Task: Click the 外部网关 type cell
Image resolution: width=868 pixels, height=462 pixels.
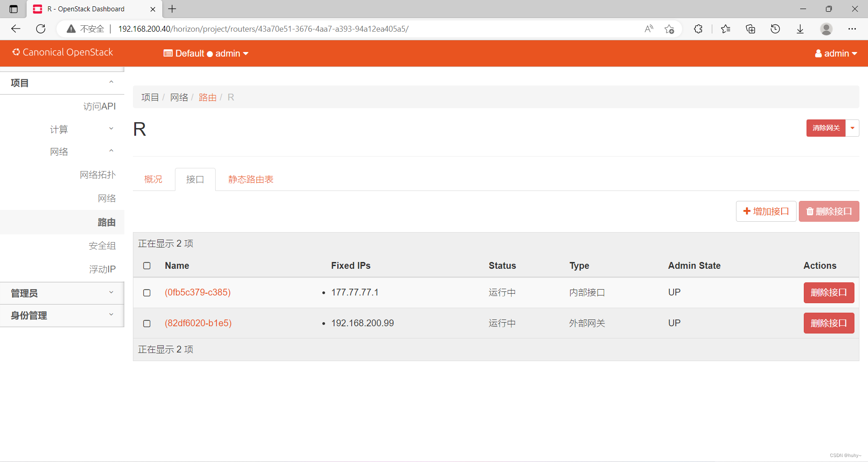Action: [587, 323]
